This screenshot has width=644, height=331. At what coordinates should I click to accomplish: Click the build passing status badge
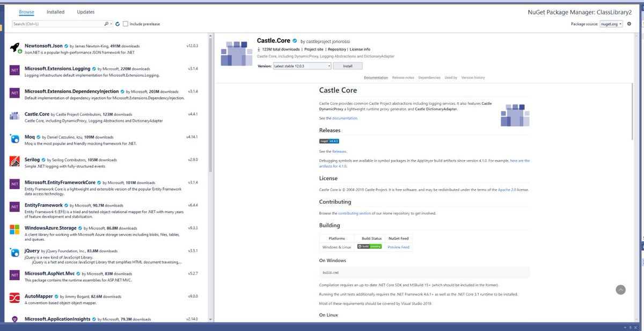coord(369,246)
